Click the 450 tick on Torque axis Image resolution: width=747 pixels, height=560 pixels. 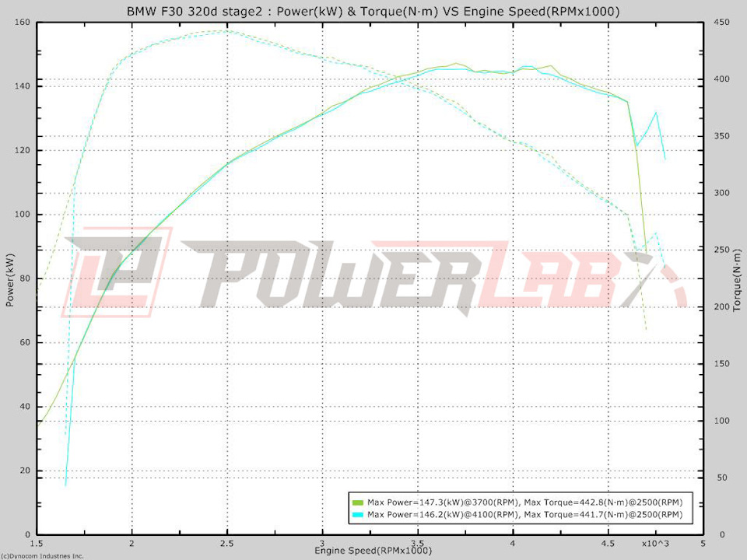722,23
